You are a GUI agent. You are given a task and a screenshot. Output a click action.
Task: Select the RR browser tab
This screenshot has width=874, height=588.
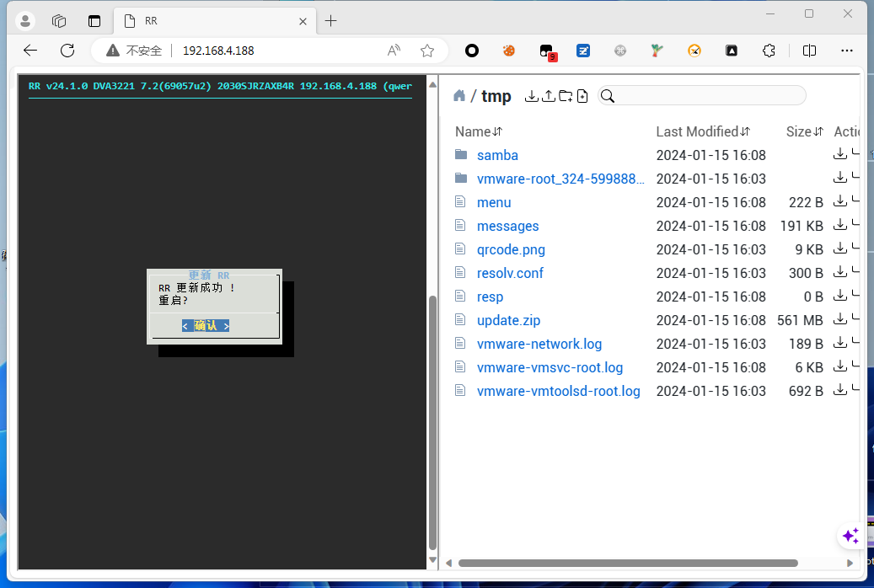click(215, 21)
